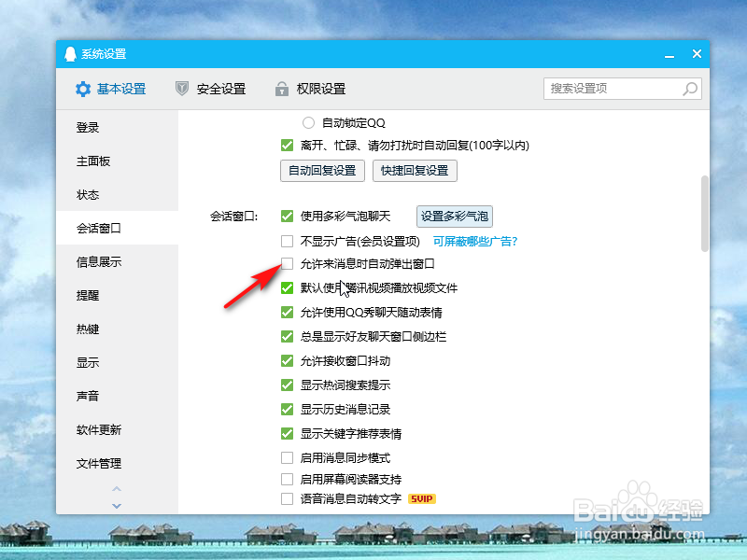This screenshot has width=747, height=560.
Task: Select 提醒 in the sidebar
Action: tap(118, 295)
